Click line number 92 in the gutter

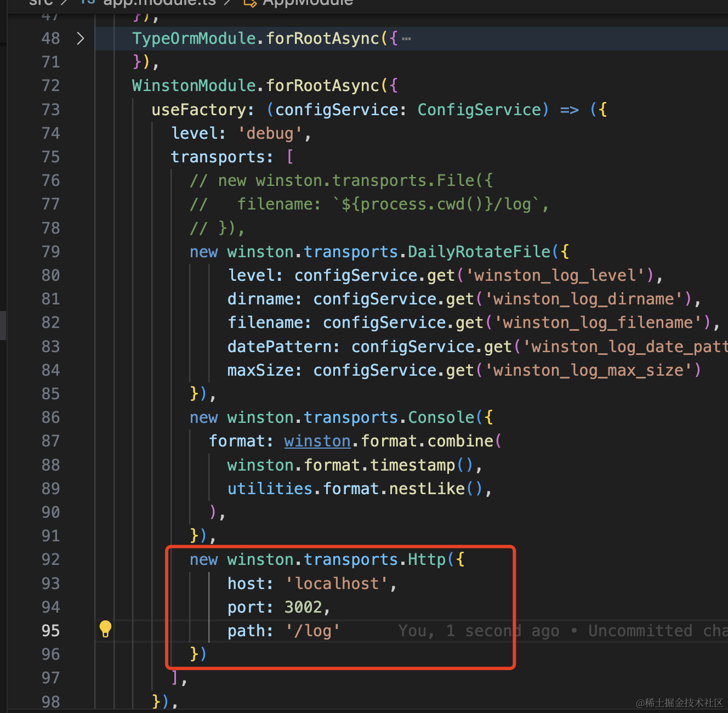(50, 559)
